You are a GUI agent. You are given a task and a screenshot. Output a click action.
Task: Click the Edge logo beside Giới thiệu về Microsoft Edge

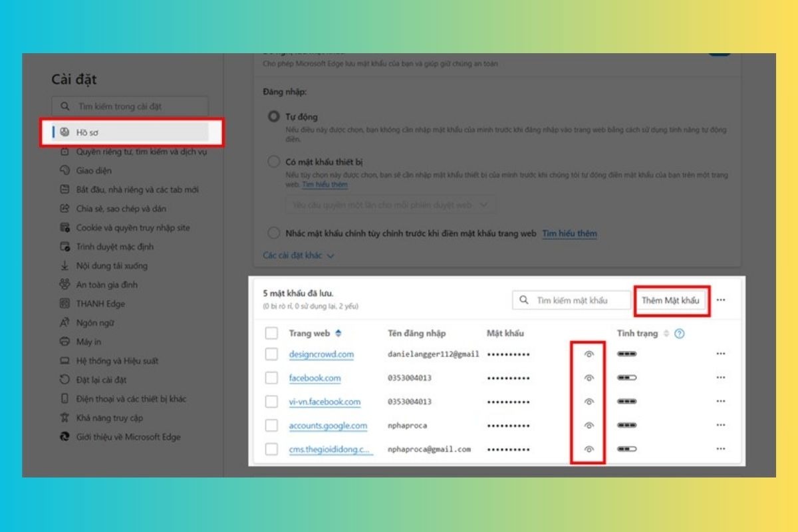65,437
